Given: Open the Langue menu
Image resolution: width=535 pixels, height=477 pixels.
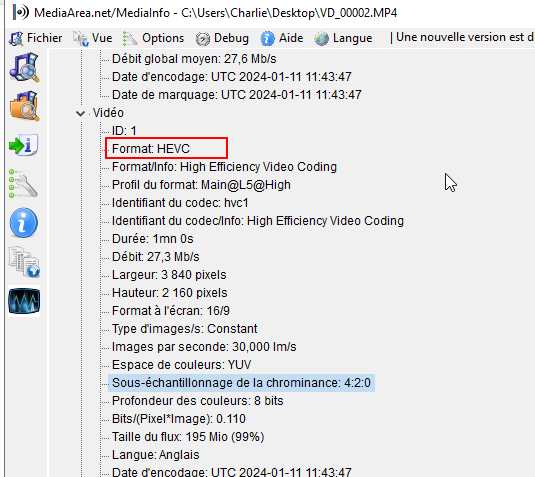Looking at the screenshot, I should [343, 38].
